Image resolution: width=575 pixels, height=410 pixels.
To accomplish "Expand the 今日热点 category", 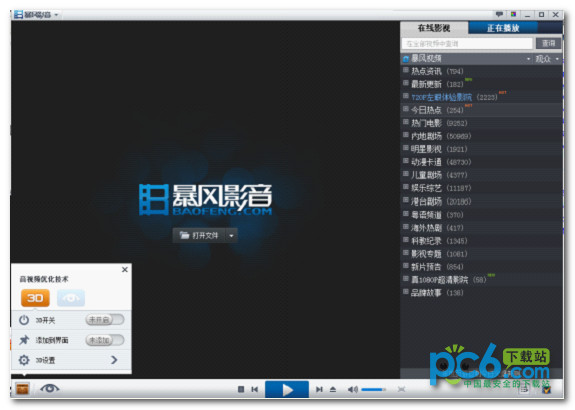I will coord(406,109).
